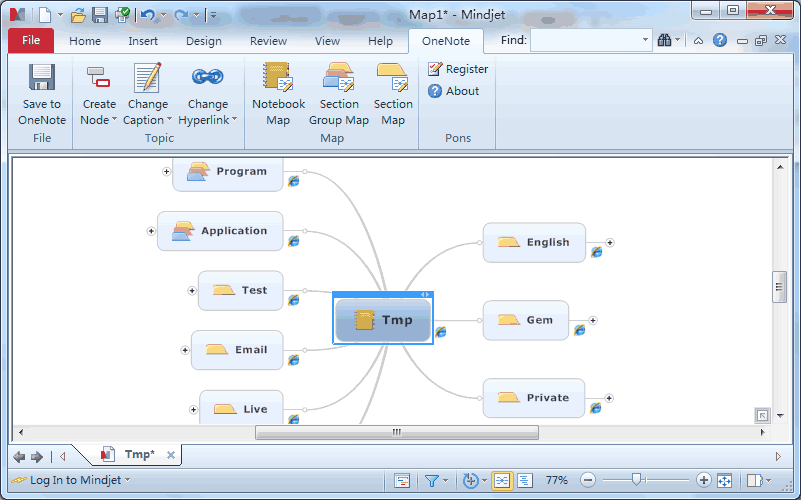Open the Create Node tool
Screen dimensions: 801x500
coord(99,95)
